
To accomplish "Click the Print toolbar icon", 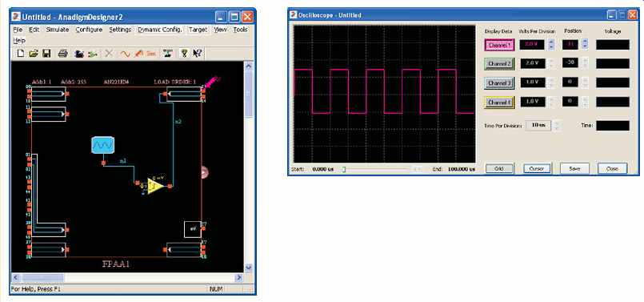I will click(x=63, y=54).
